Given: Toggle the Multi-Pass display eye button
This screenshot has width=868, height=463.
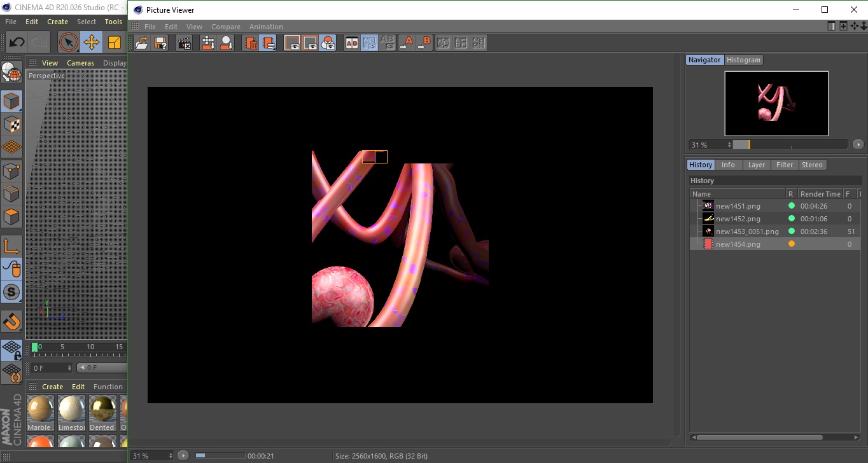Looking at the screenshot, I should [x=310, y=43].
